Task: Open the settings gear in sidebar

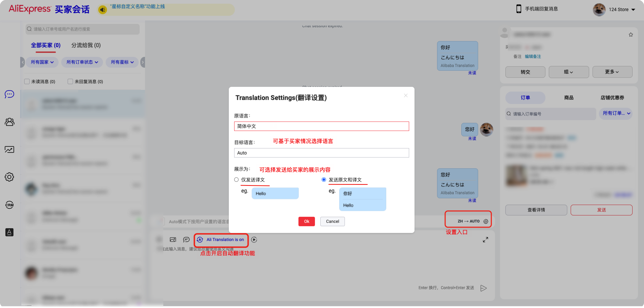Action: click(9, 177)
